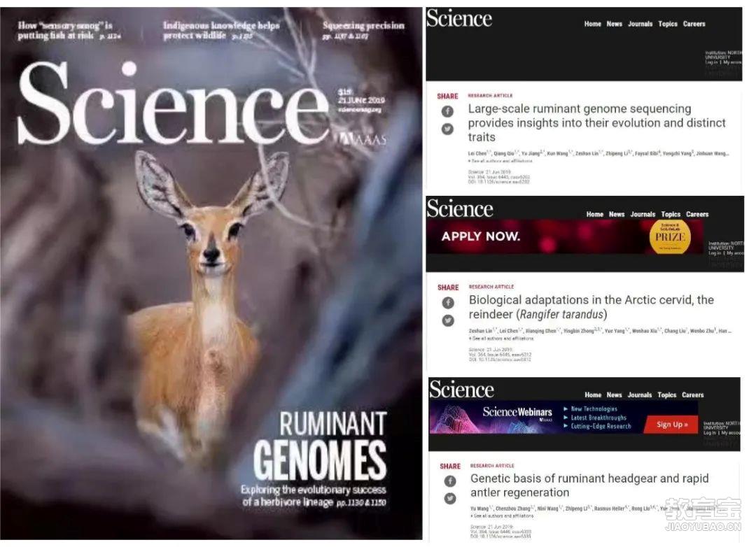Screen dimensions: 756x547
Task: Expand 'See all authors and affiliations' under headgear article
Action: (502, 516)
